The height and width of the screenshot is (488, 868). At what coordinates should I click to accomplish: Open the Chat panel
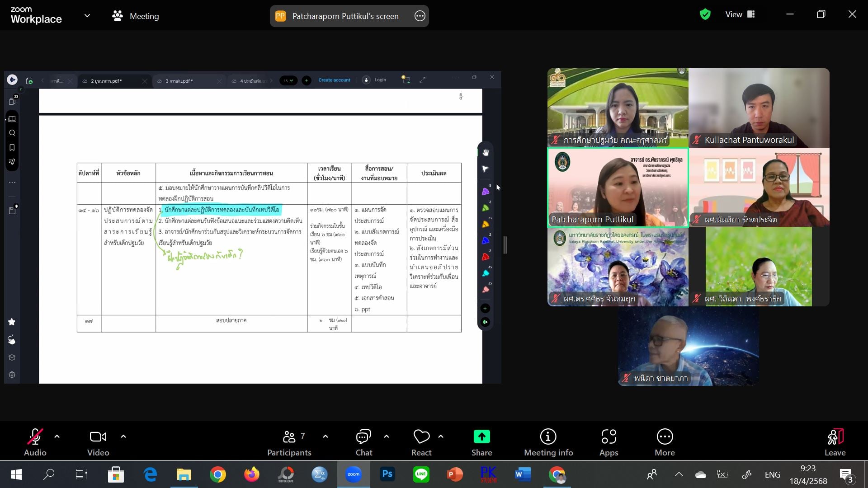click(363, 442)
